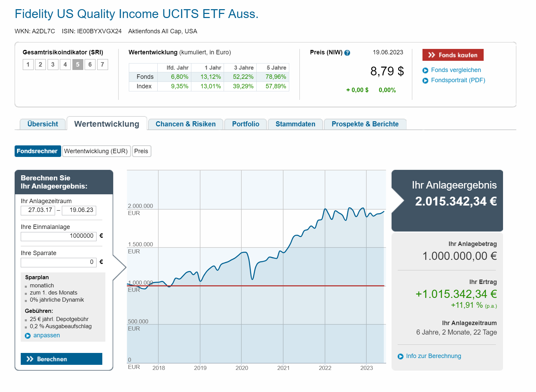
Task: Click the anpassen link
Action: click(x=47, y=335)
